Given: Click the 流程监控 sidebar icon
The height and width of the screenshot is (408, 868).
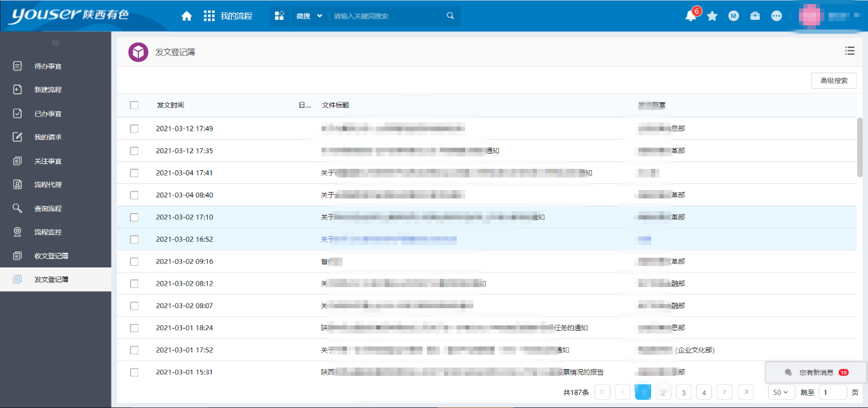Looking at the screenshot, I should point(18,232).
